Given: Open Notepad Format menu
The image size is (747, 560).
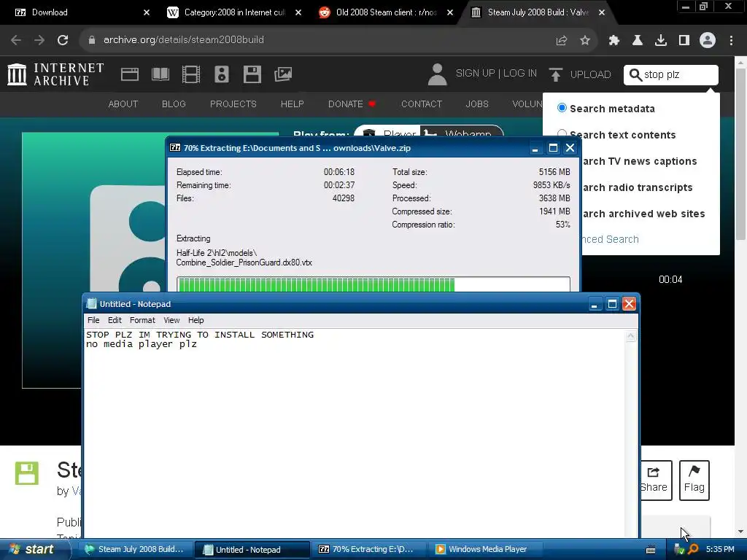Looking at the screenshot, I should tap(142, 320).
